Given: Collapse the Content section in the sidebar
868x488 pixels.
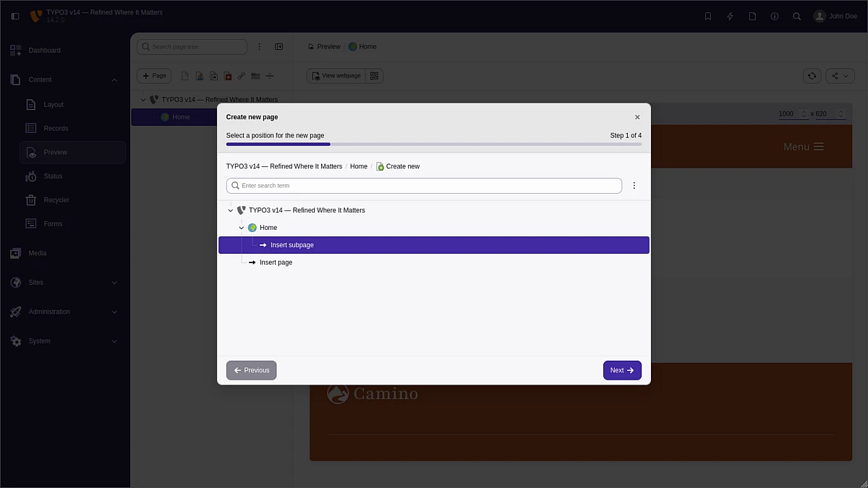Looking at the screenshot, I should point(114,80).
